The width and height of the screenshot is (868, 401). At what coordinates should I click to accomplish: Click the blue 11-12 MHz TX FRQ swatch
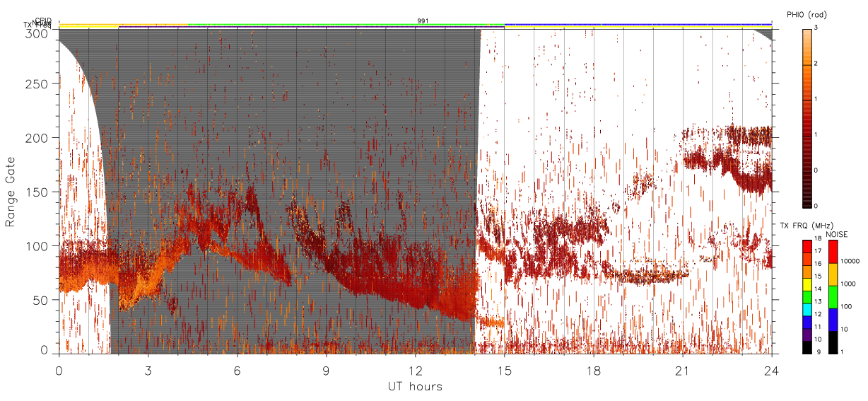806,322
